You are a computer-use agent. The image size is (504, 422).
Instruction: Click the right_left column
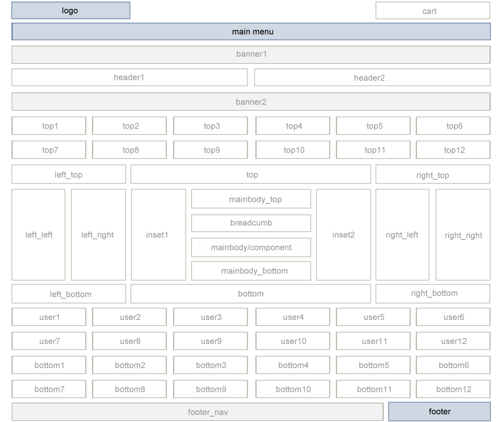tap(402, 235)
